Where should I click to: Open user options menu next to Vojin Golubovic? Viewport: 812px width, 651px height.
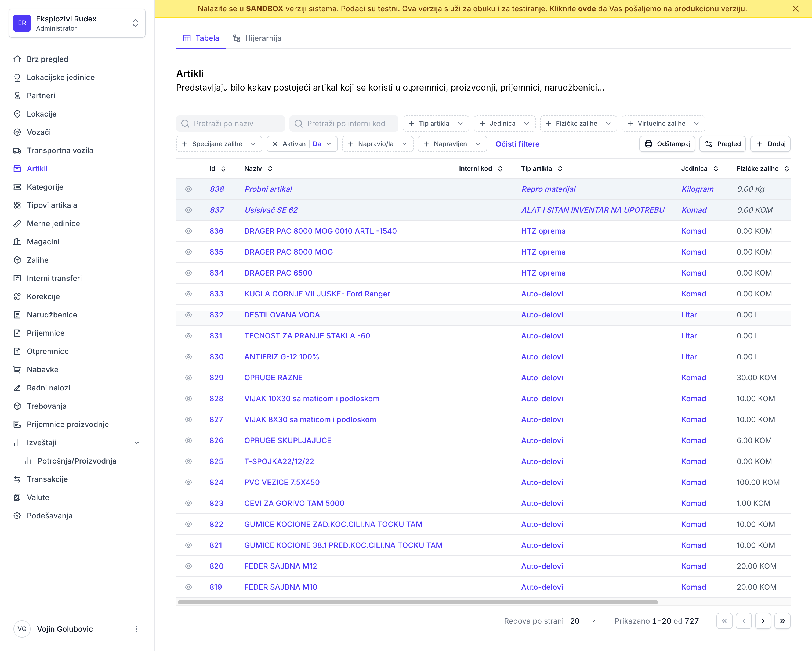click(136, 629)
